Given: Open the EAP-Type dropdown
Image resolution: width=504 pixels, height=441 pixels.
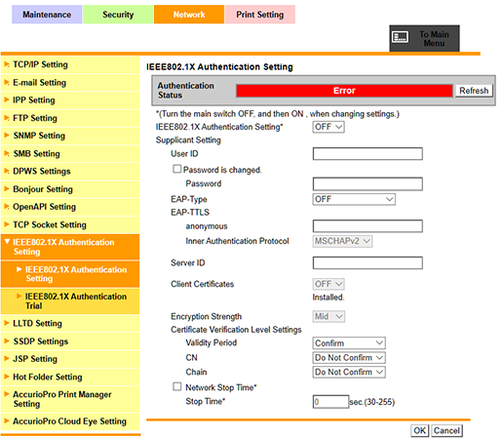Looking at the screenshot, I should [x=354, y=199].
